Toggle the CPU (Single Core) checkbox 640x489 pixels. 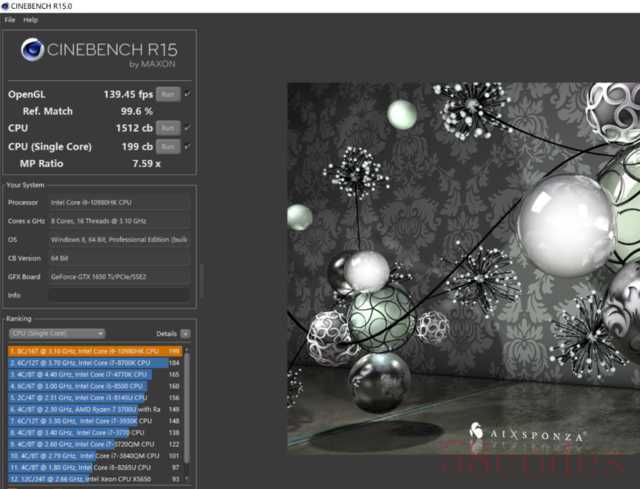tap(187, 146)
